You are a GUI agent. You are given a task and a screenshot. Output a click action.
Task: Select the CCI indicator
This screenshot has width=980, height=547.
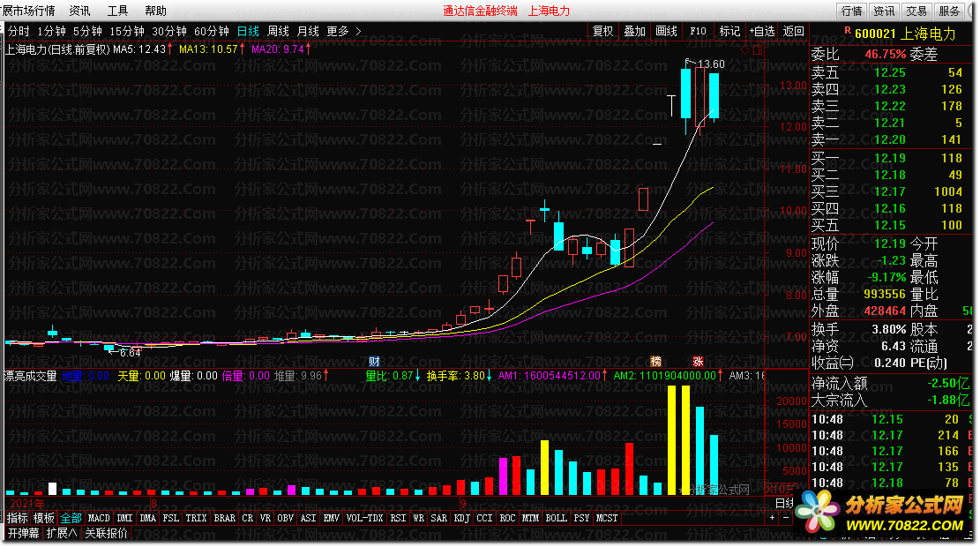(x=484, y=518)
